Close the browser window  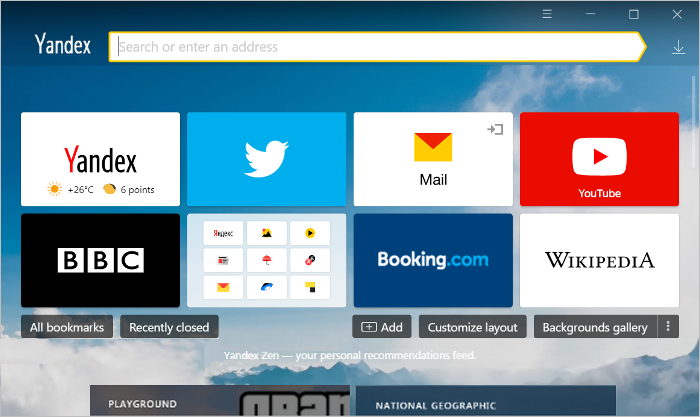(x=677, y=14)
